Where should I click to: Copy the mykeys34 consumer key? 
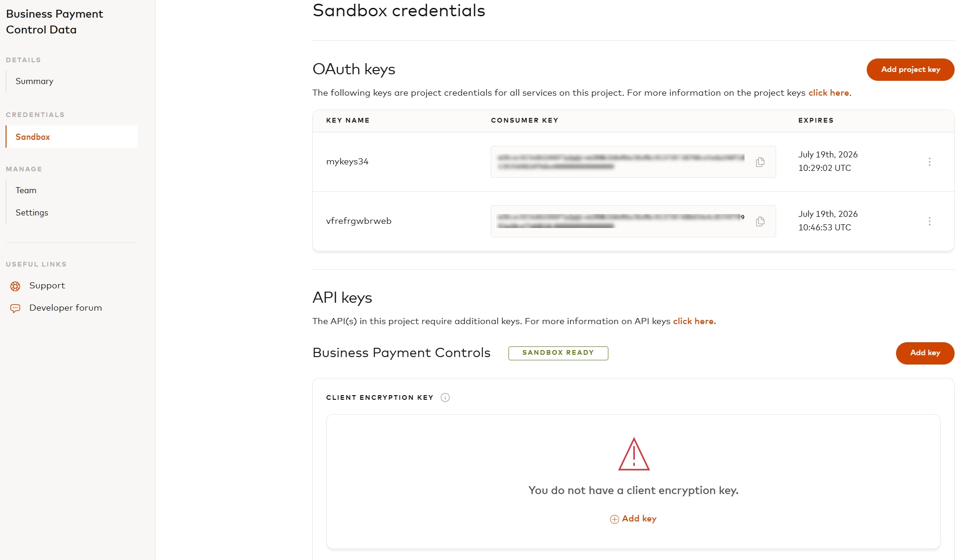pos(760,162)
